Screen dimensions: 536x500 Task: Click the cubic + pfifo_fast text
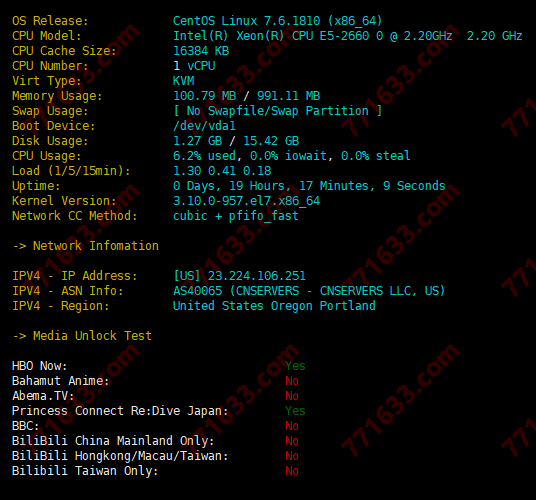pyautogui.click(x=236, y=216)
